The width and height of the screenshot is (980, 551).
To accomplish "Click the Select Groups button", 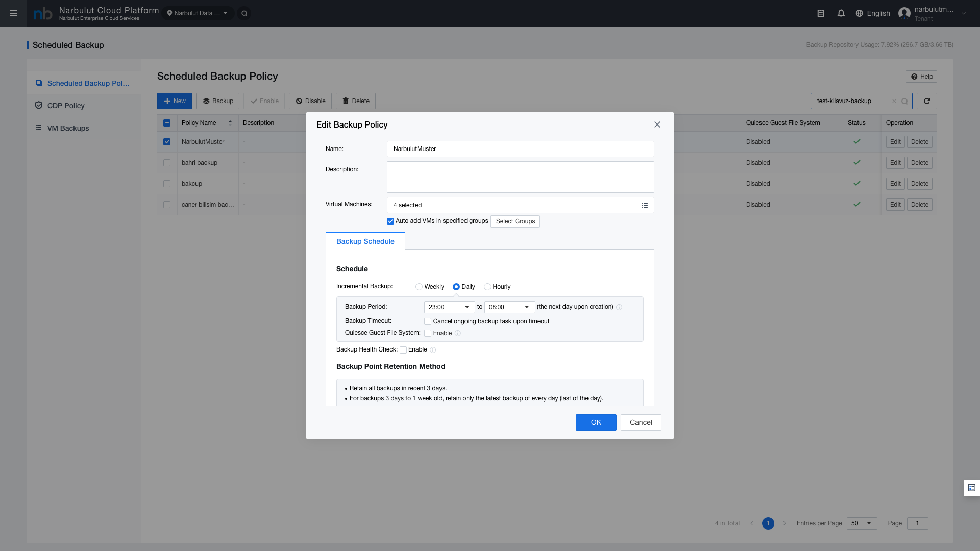I will [515, 221].
